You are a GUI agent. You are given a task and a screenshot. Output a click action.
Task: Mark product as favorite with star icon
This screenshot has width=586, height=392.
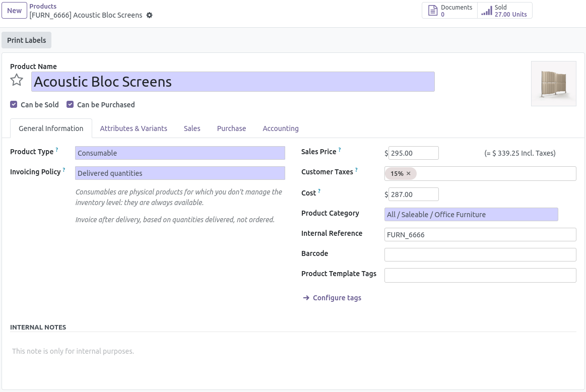coord(17,80)
